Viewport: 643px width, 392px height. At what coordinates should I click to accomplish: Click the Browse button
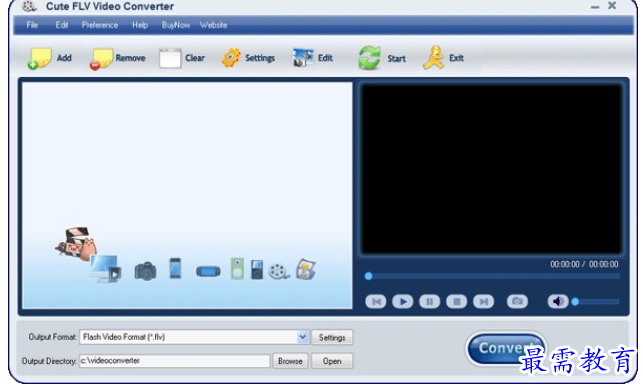point(290,361)
